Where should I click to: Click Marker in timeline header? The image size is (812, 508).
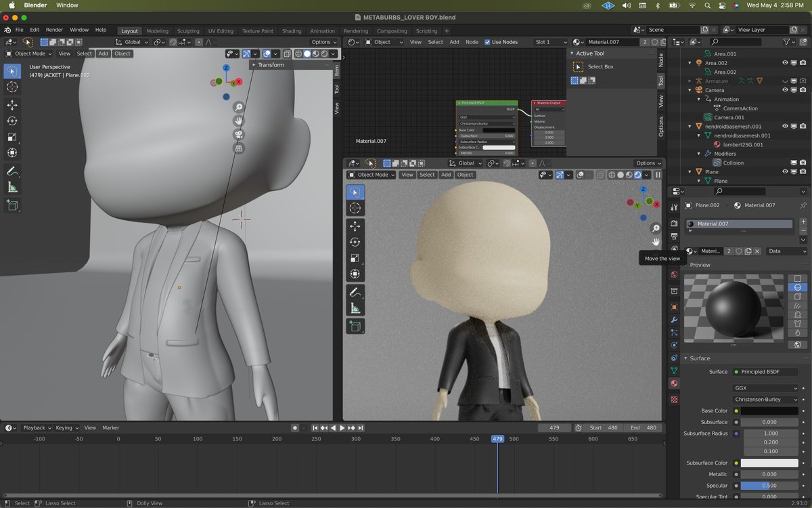(111, 428)
